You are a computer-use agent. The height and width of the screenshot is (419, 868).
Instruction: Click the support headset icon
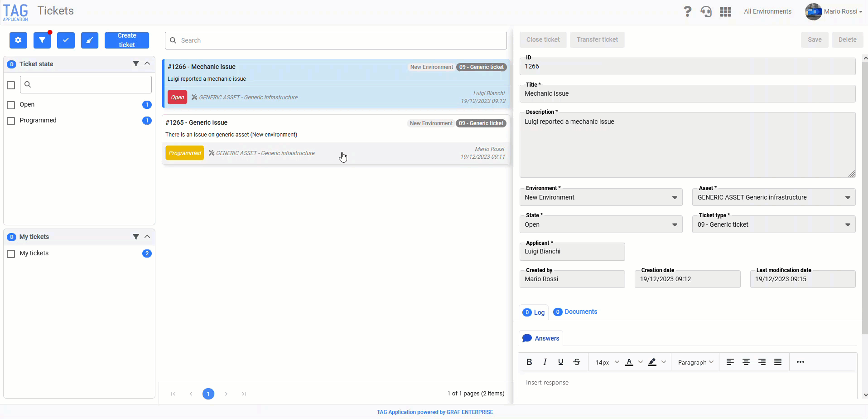click(706, 11)
